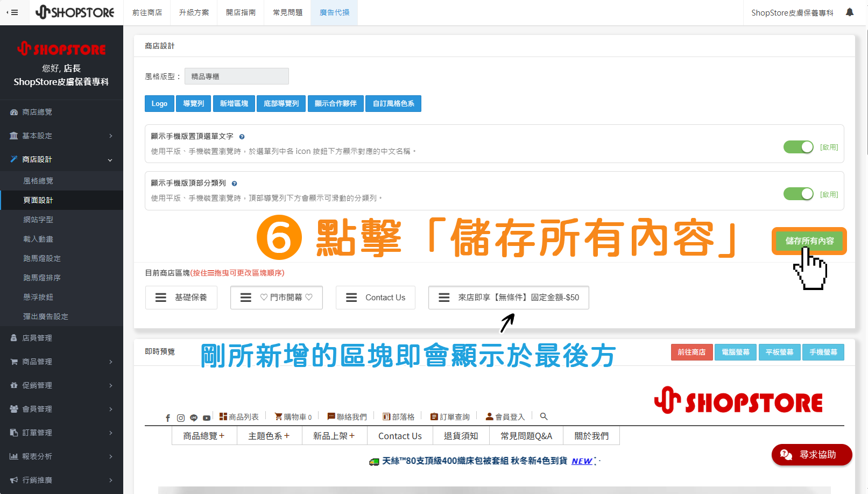Image resolution: width=868 pixels, height=494 pixels.
Task: Click the search magnifier in preview
Action: (x=544, y=417)
